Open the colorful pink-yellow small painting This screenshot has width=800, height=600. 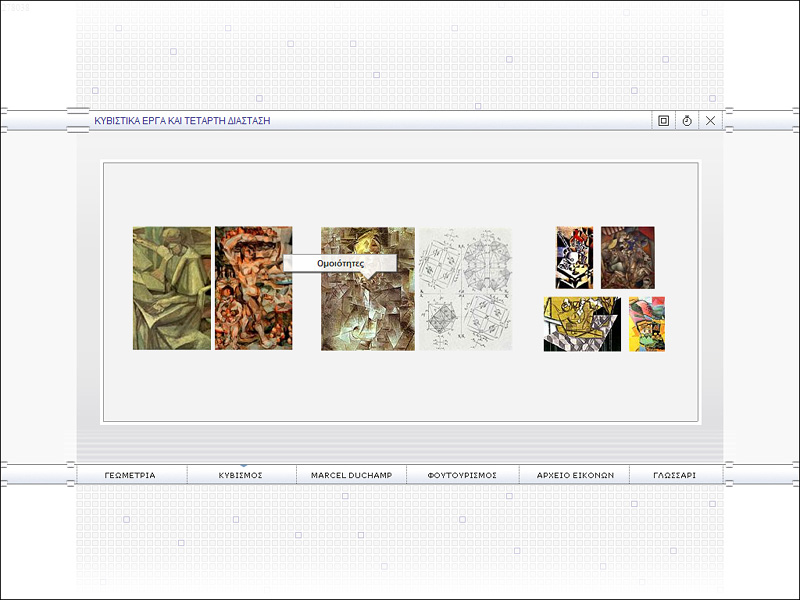point(647,324)
